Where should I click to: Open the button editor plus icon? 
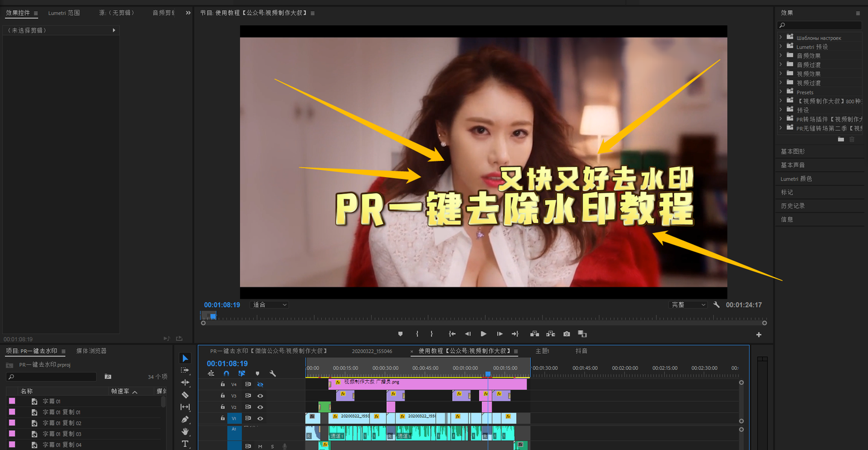[x=759, y=335]
